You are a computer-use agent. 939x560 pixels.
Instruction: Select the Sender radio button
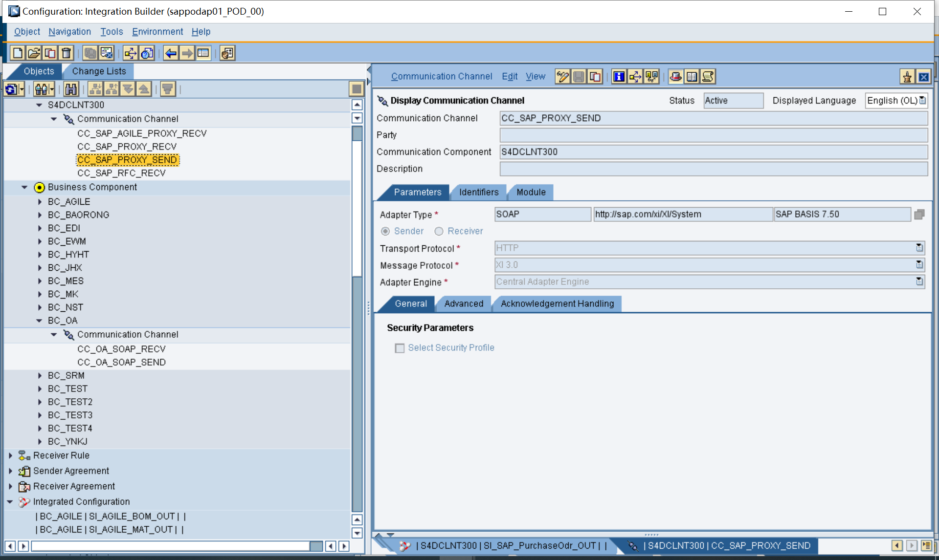385,231
